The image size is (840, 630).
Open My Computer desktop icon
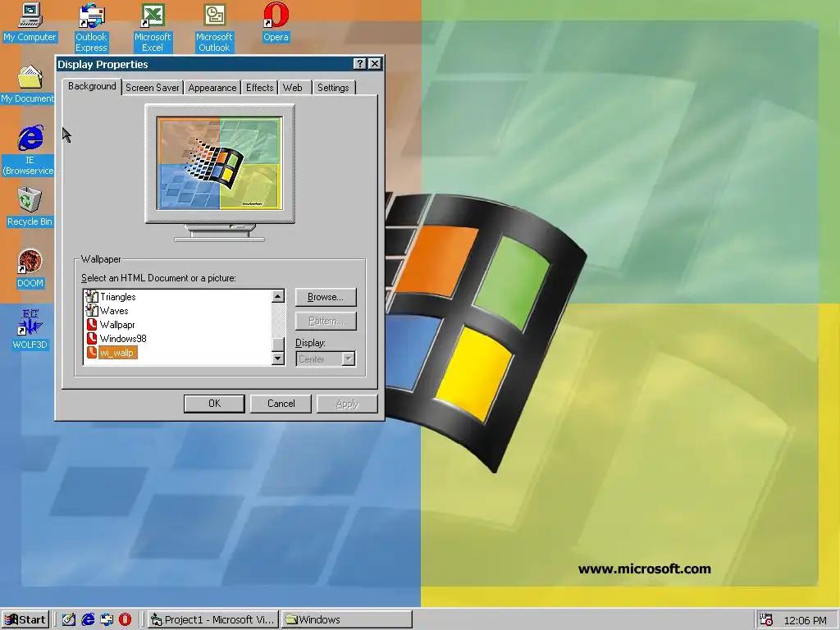pos(30,22)
